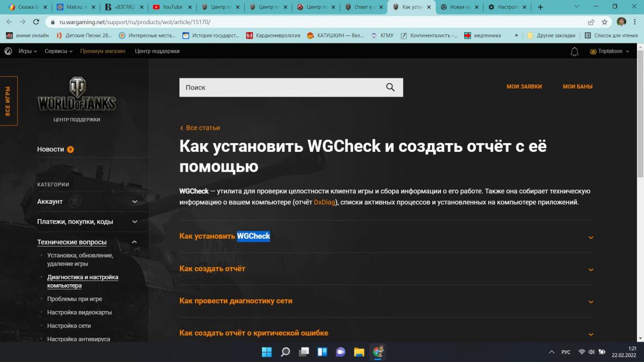Follow the DxDiag hyperlink
Viewport: 644px width, 362px height.
[324, 202]
